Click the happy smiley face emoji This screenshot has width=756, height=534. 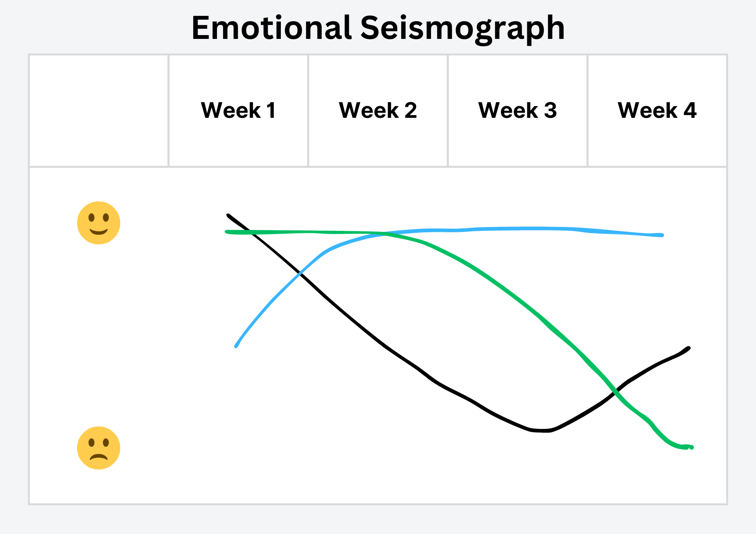pos(99,223)
